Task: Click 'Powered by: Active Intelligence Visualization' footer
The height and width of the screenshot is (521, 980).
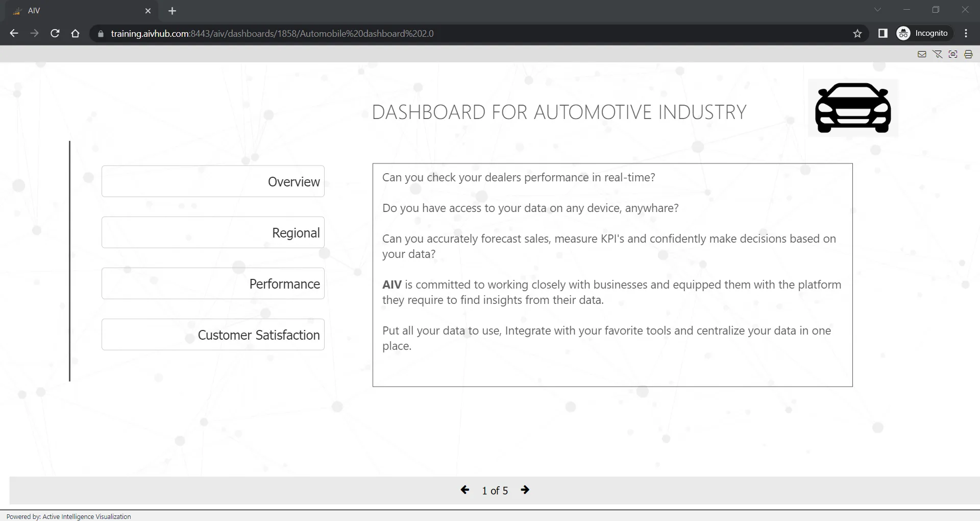Action: (69, 516)
